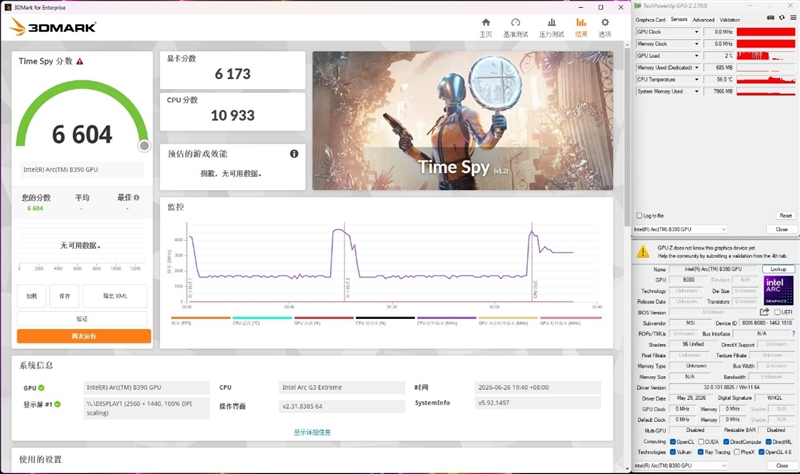This screenshot has height=474, width=800.
Task: Click the Reset button in GPU-Z Sensors
Action: 786,215
